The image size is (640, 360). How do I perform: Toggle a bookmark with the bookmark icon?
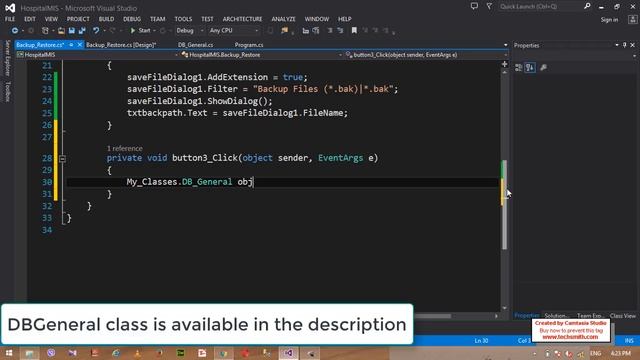click(354, 31)
